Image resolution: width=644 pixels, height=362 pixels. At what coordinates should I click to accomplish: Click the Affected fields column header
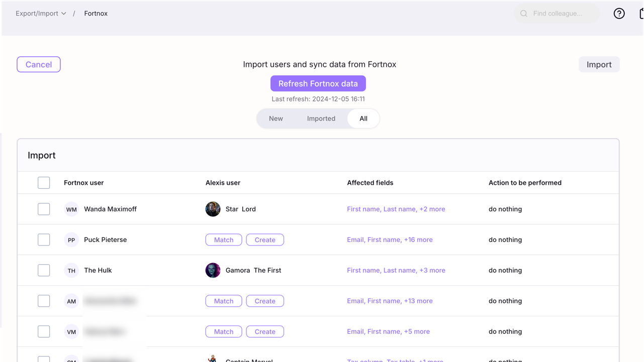(x=370, y=183)
